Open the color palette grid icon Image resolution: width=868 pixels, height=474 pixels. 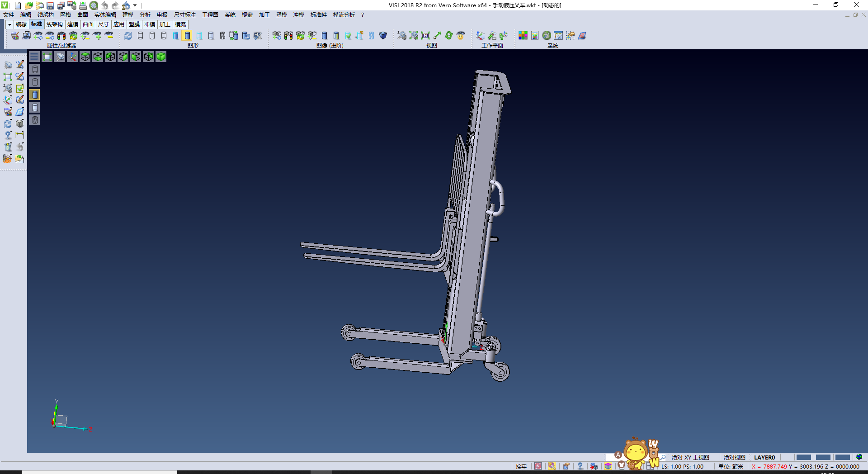523,35
